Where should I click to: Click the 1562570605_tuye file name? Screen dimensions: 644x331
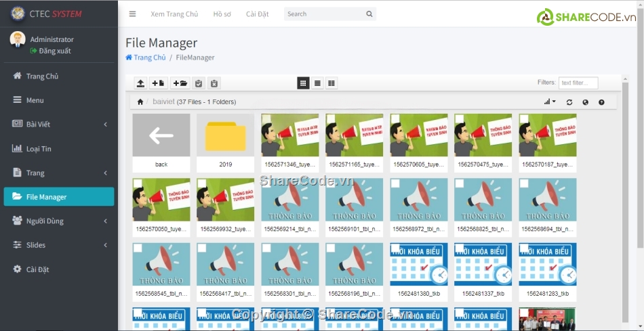(x=418, y=164)
